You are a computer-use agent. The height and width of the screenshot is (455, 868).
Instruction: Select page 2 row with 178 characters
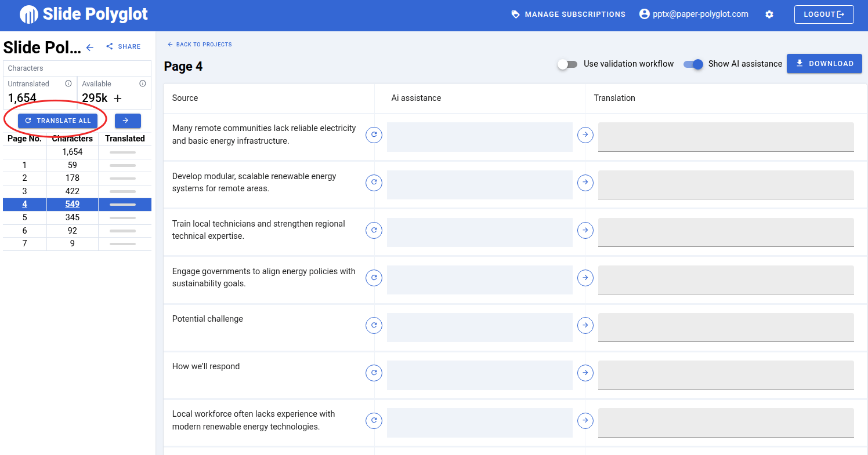pyautogui.click(x=72, y=178)
